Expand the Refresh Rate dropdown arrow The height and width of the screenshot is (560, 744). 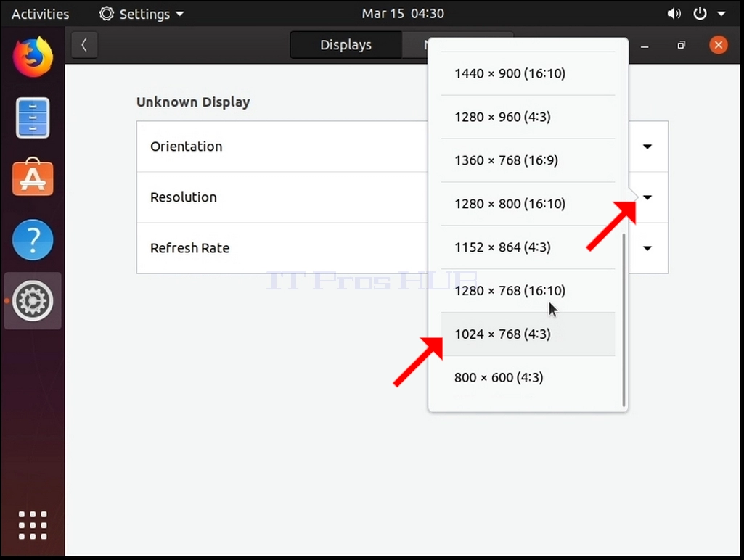pos(647,248)
